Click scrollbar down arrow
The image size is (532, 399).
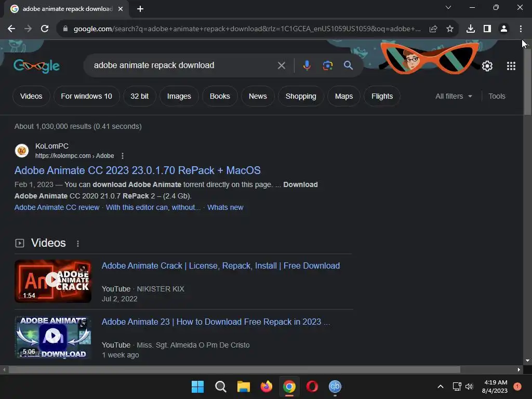(x=527, y=361)
